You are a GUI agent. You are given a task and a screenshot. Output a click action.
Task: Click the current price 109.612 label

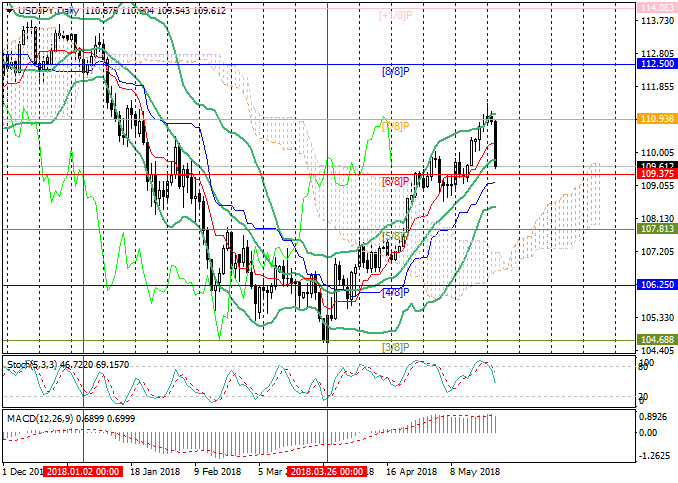pos(656,165)
